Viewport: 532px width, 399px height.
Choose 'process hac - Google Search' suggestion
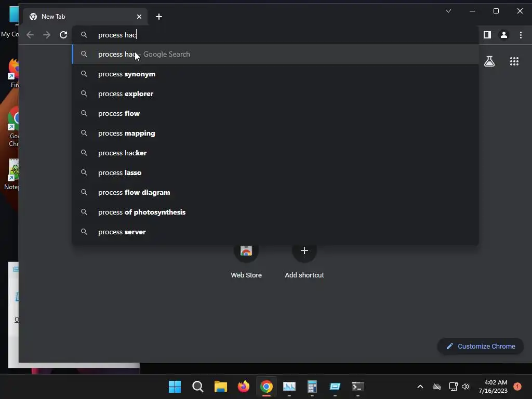coord(275,54)
